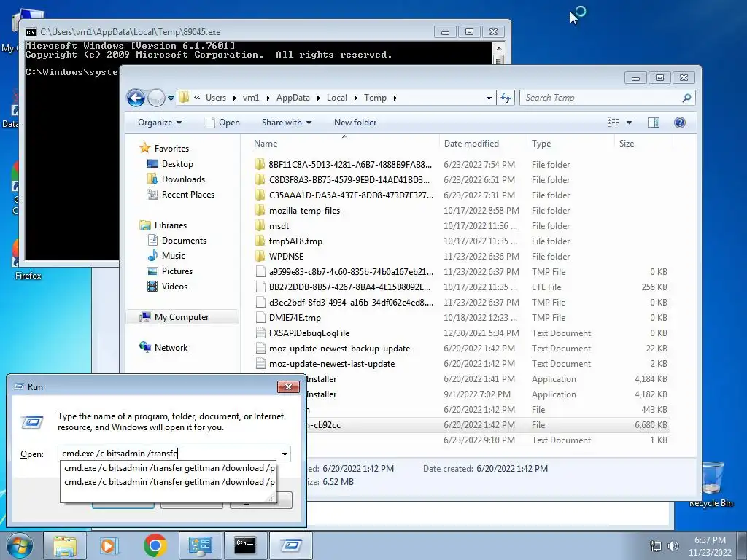Select the mozilla-temp-files folder icon
Viewport: 747px width, 560px height.
260,211
